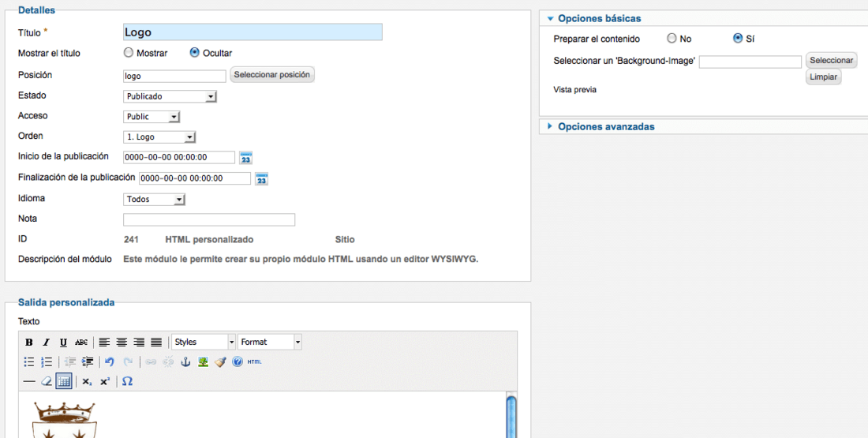This screenshot has height=438, width=868.
Task: Insert a special character via omega icon
Action: [127, 381]
